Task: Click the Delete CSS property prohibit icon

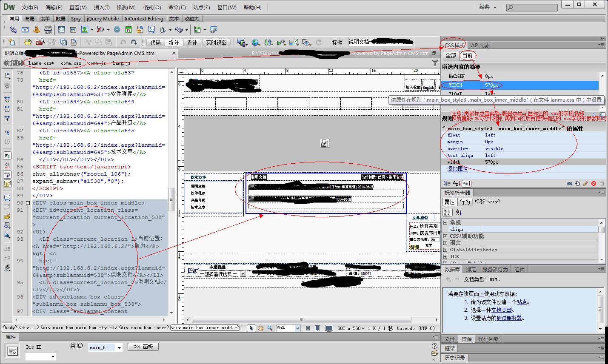Action: point(594,184)
